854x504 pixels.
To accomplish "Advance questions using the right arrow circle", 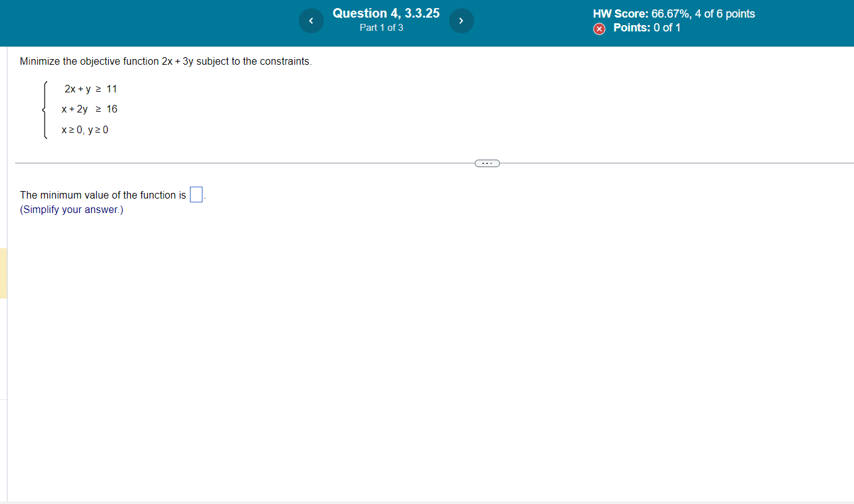I will pyautogui.click(x=462, y=20).
